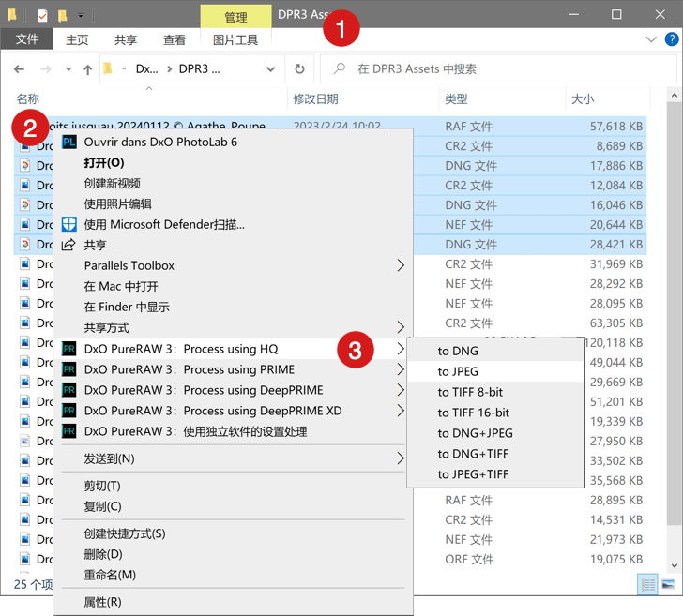Select to DNG in the submenu
The image size is (683, 616).
coord(495,351)
